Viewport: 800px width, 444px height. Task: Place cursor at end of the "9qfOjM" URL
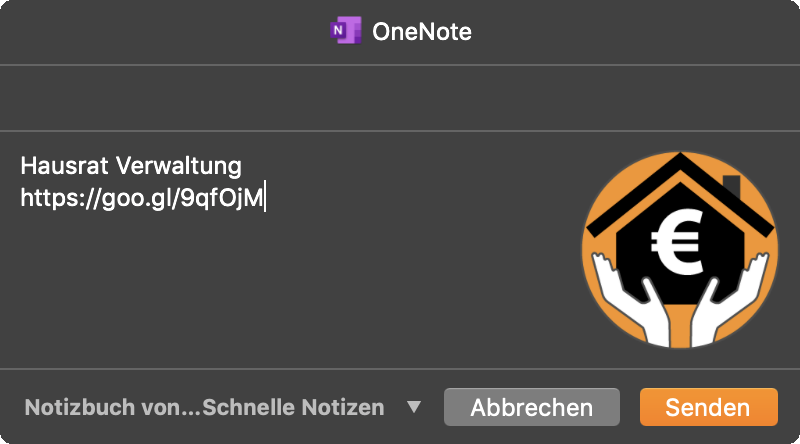[x=264, y=198]
